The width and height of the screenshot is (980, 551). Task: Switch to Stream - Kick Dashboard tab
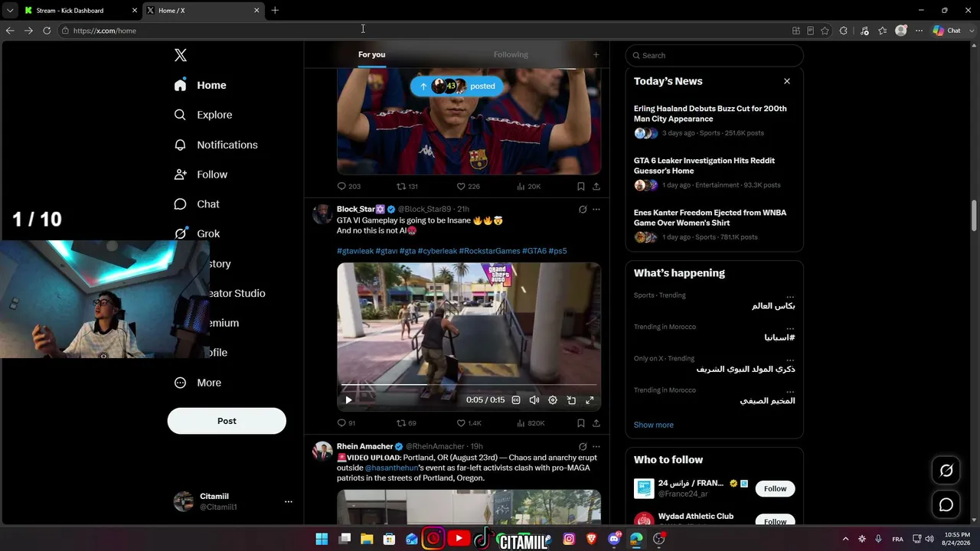tap(80, 11)
